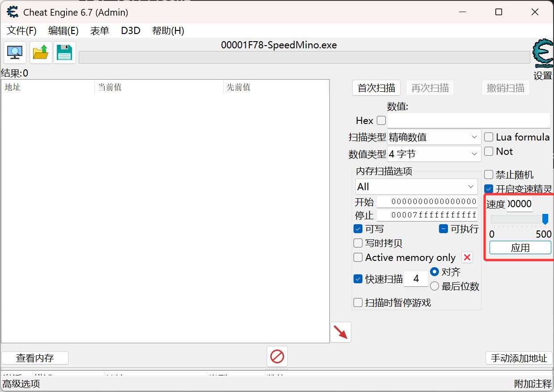
Task: Open the 编辑(E) menu
Action: click(x=63, y=30)
